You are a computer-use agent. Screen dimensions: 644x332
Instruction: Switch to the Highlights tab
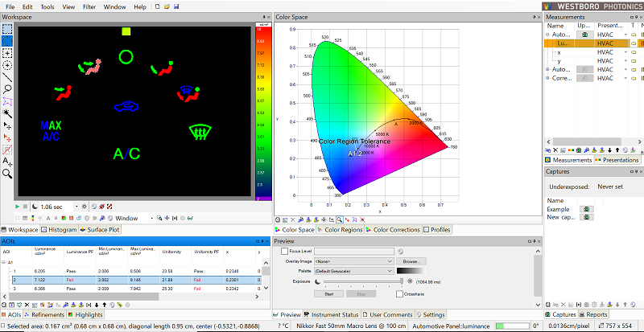click(85, 315)
